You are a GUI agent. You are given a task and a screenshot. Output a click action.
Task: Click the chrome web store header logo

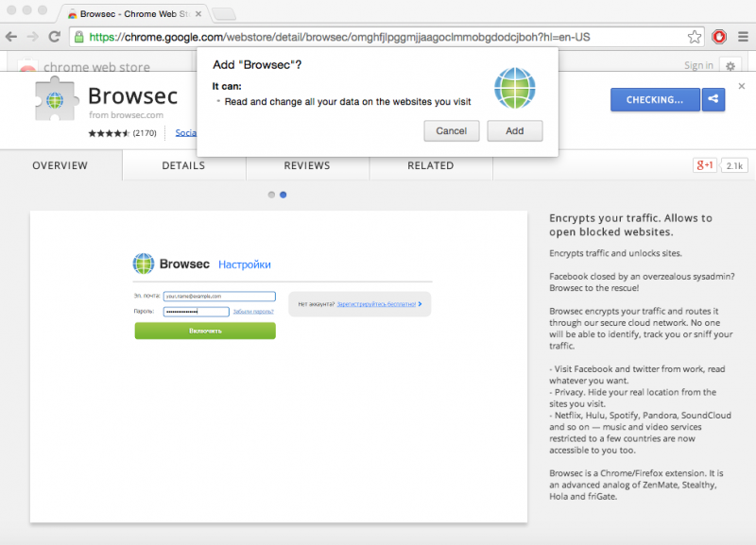[x=84, y=67]
